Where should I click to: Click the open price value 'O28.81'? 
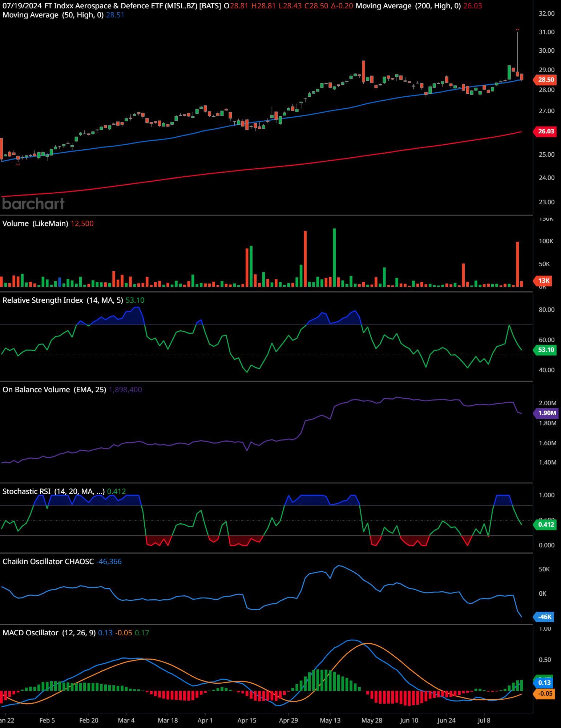[236, 6]
